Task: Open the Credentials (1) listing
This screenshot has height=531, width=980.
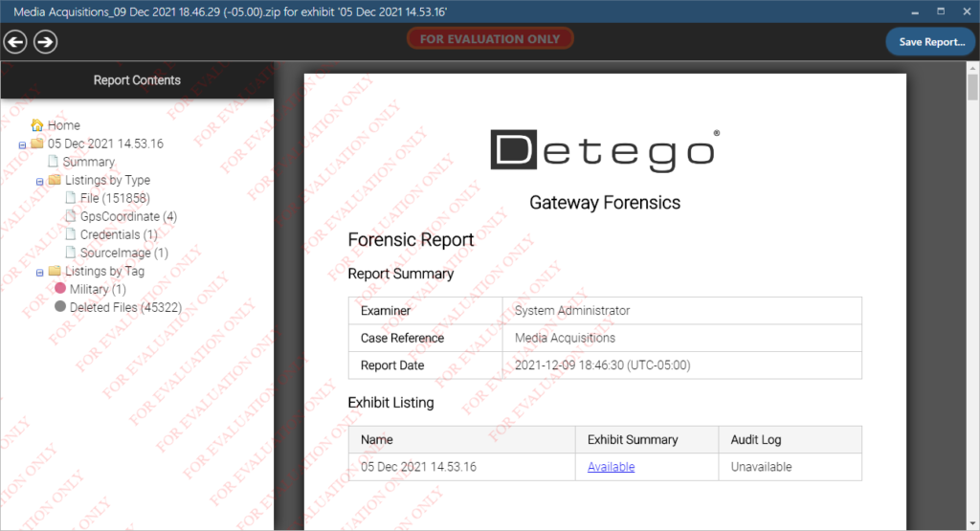Action: (x=119, y=234)
